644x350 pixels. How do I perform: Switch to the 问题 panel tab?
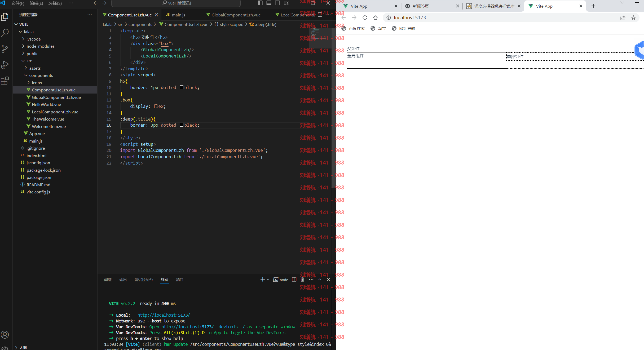point(108,280)
